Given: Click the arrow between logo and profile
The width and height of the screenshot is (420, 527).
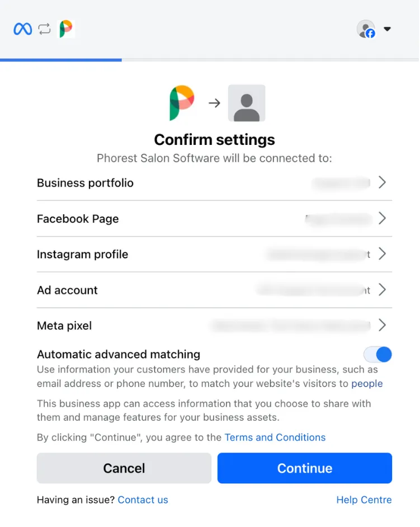Looking at the screenshot, I should (x=214, y=103).
